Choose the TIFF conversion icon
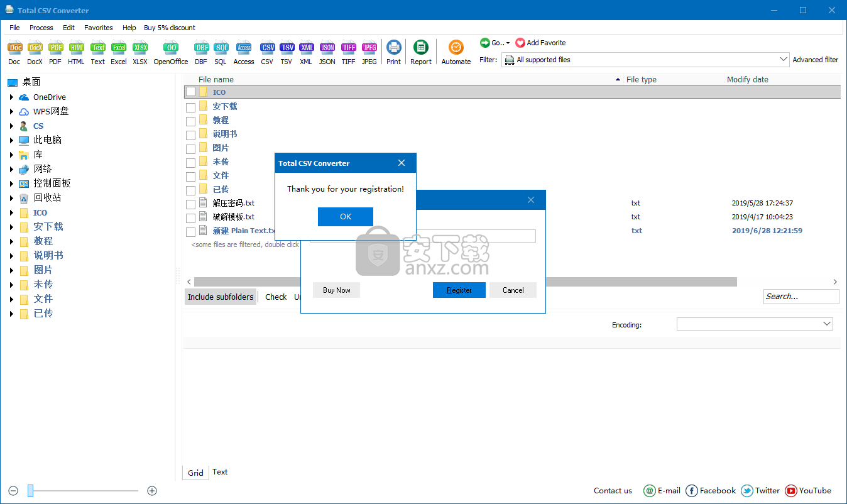Image resolution: width=847 pixels, height=504 pixels. tap(349, 48)
